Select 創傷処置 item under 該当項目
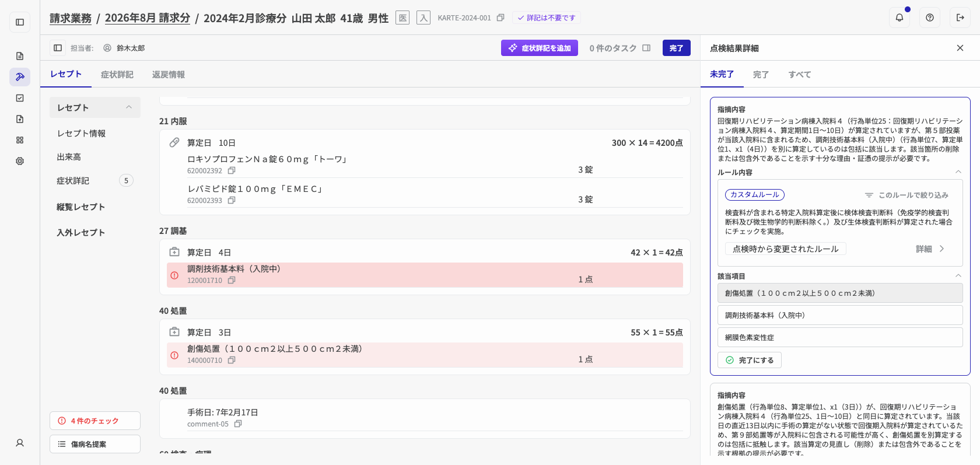 click(840, 293)
